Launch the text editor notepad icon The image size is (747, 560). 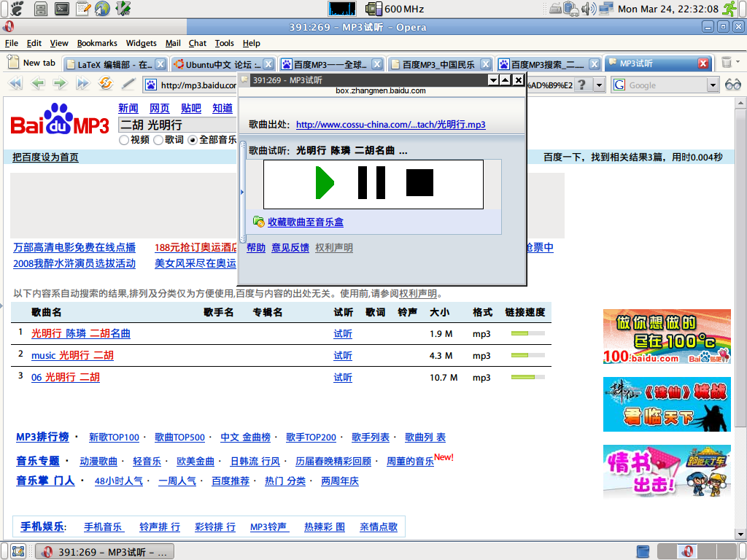[x=83, y=9]
